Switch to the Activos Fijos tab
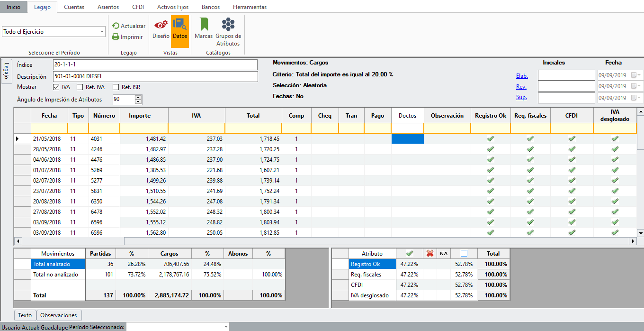Image resolution: width=644 pixels, height=331 pixels. click(172, 7)
